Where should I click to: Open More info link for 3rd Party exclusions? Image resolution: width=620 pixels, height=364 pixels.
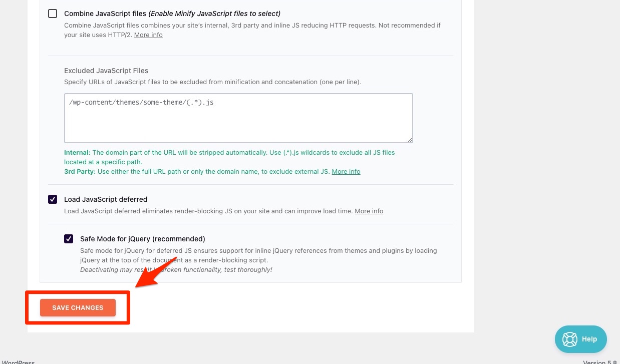pos(346,172)
